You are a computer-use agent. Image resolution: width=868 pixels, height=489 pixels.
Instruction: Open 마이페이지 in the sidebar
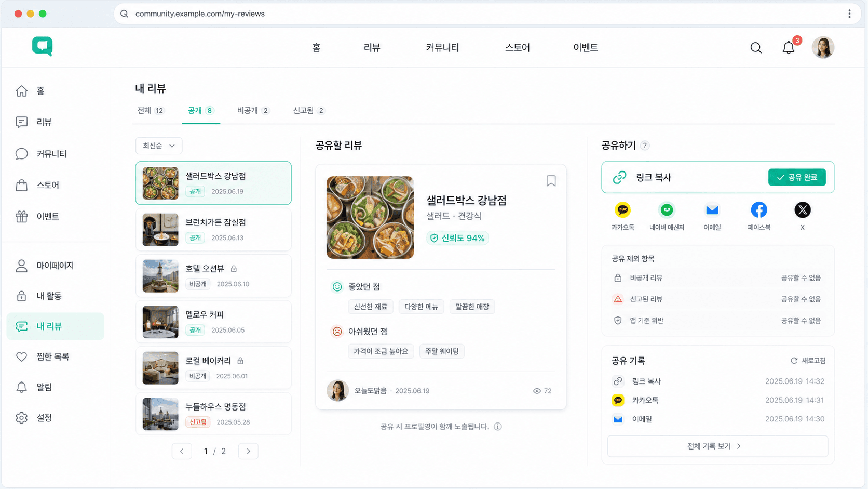[55, 266]
